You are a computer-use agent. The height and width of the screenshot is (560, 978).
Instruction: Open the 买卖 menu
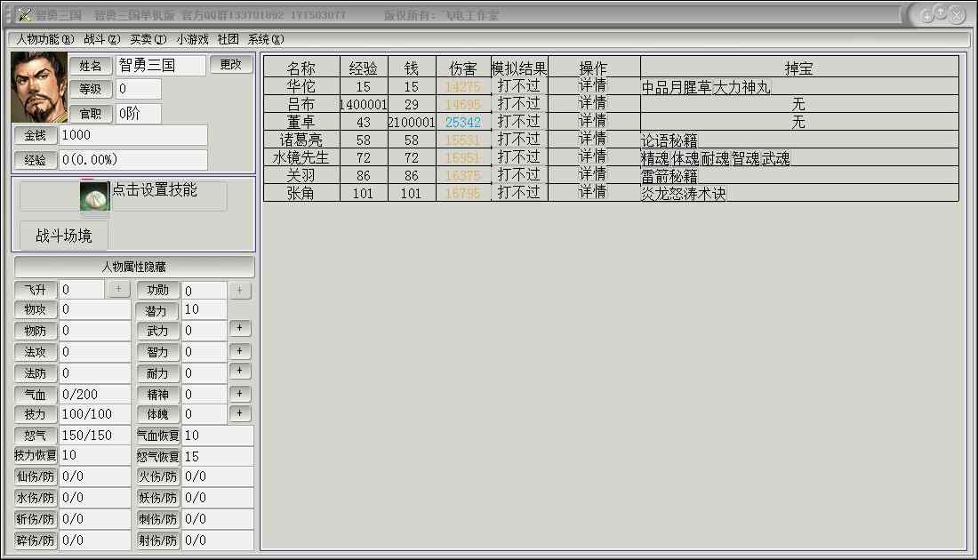click(148, 39)
